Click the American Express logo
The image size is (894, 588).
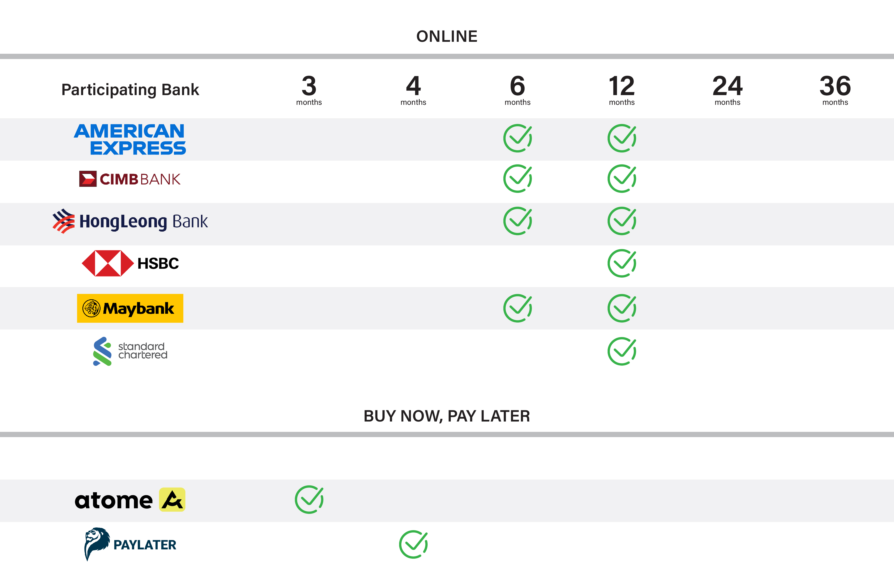pos(130,139)
